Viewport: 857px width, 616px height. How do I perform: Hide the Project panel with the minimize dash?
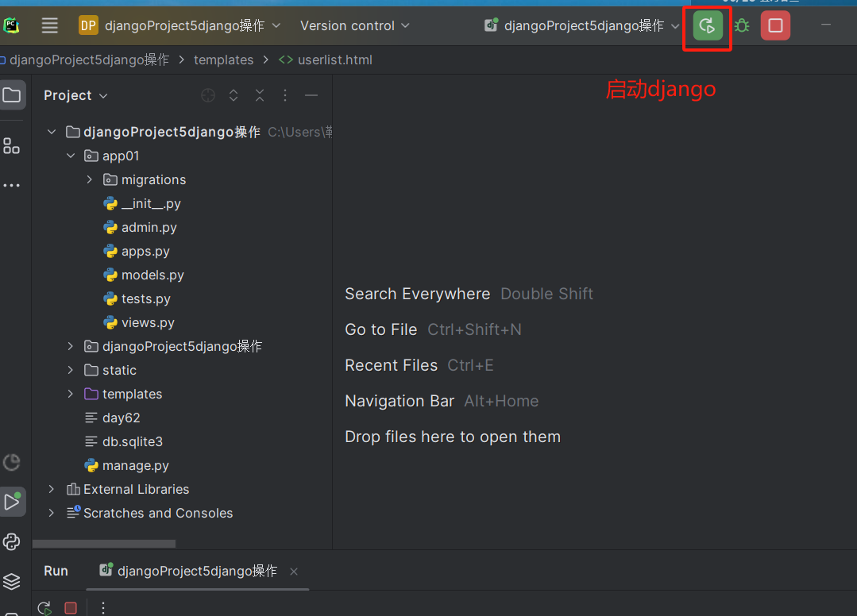point(311,95)
